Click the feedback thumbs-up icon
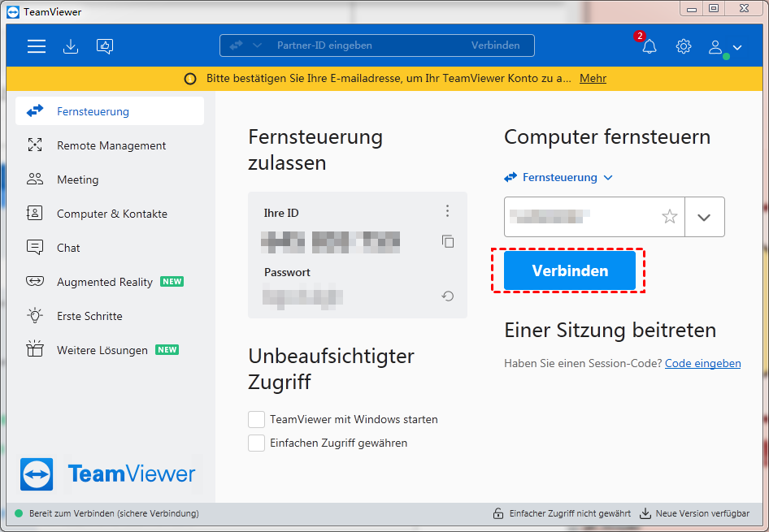The image size is (769, 532). (105, 46)
